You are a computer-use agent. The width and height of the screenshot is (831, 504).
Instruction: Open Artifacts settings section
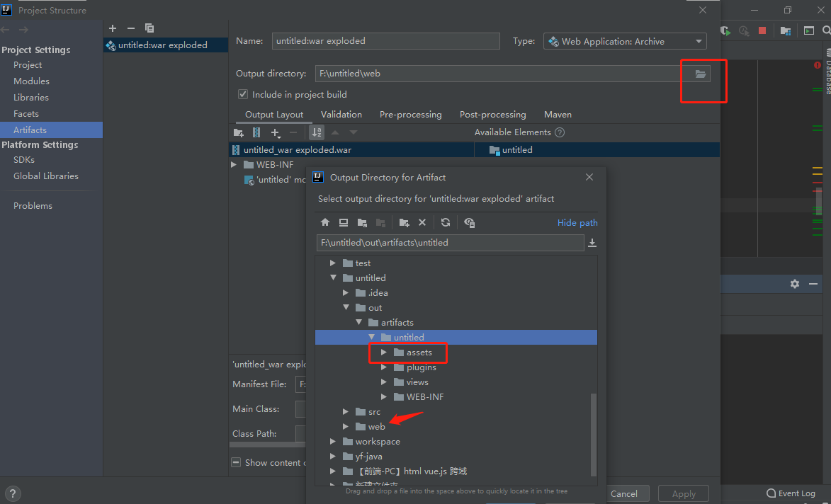point(52,130)
